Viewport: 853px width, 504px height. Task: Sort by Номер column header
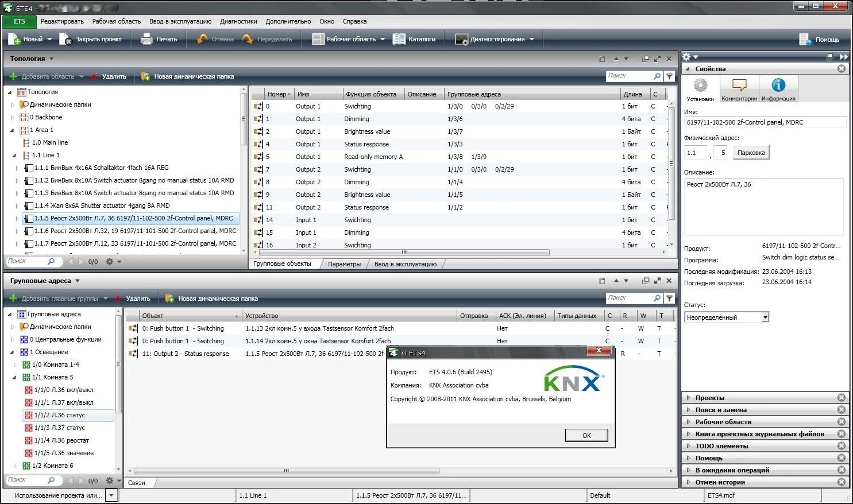(279, 94)
